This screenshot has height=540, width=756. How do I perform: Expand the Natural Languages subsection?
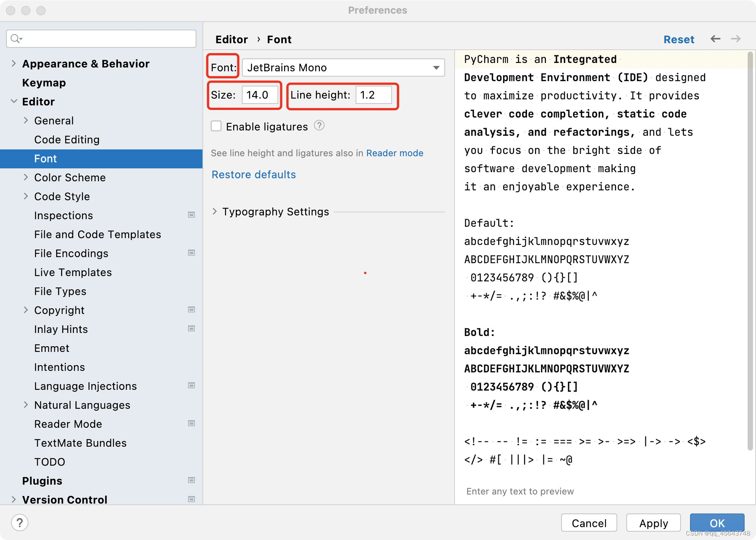26,405
